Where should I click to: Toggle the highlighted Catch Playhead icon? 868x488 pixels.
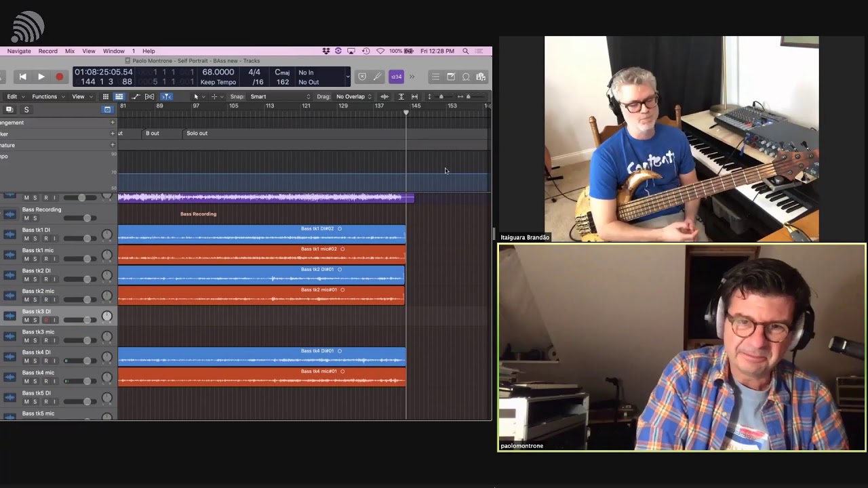[166, 96]
